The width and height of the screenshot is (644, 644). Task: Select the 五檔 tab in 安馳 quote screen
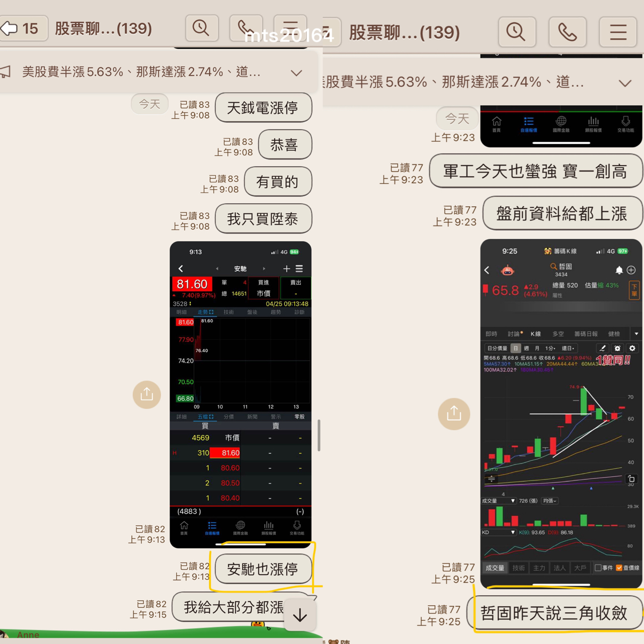tap(205, 417)
